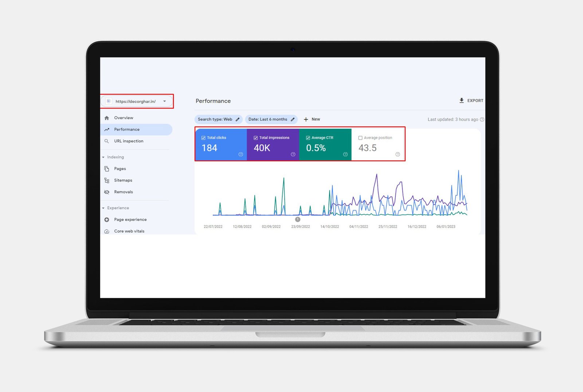Click the Overview home icon
The width and height of the screenshot is (583, 392).
point(107,118)
